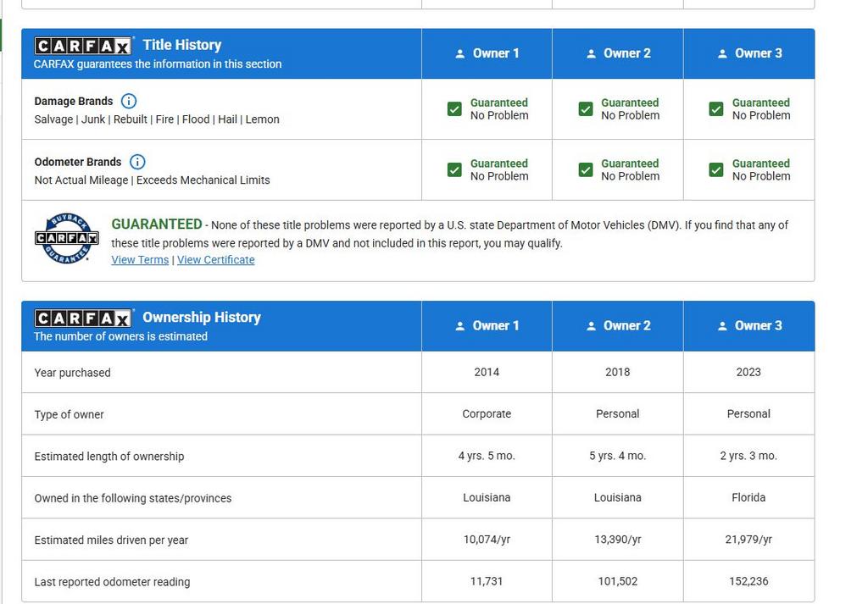
Task: Click Owner 2 person icon in Title History
Action: [591, 53]
